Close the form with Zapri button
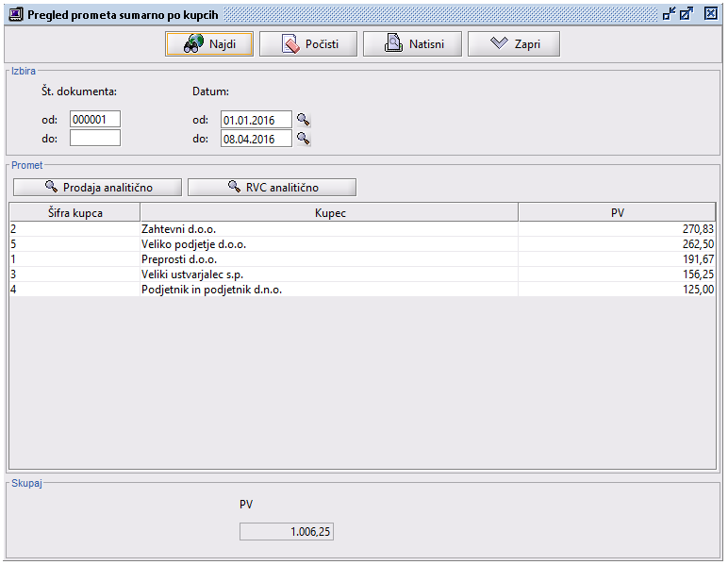The height and width of the screenshot is (565, 728). click(514, 44)
